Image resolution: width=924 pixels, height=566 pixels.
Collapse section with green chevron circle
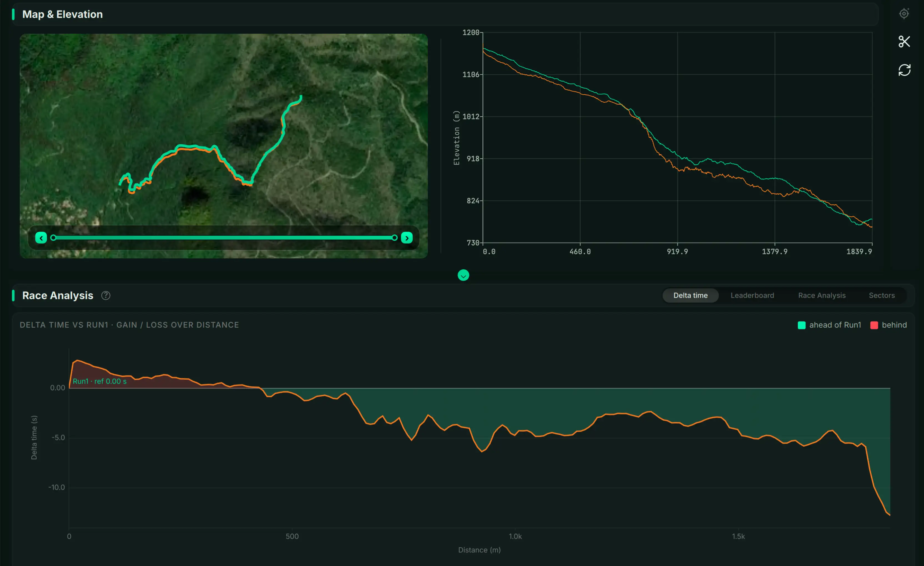point(463,275)
